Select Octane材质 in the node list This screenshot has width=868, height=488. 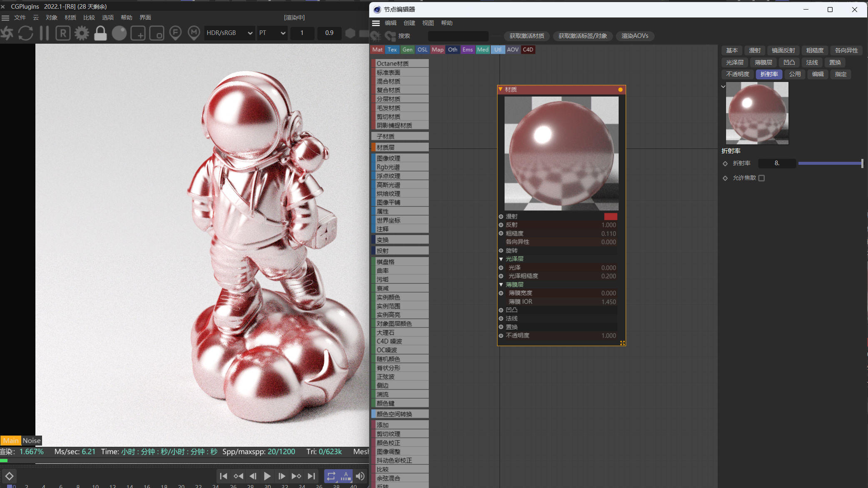click(x=400, y=63)
